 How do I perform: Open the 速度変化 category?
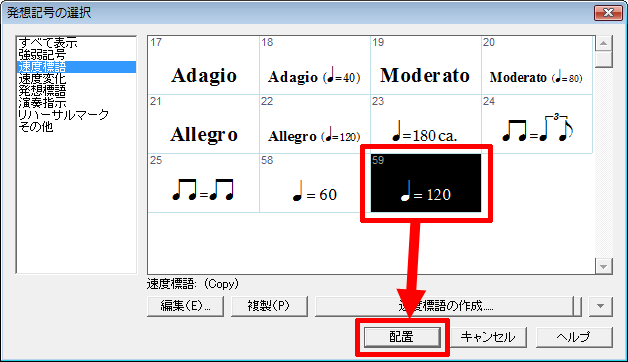pos(42,78)
